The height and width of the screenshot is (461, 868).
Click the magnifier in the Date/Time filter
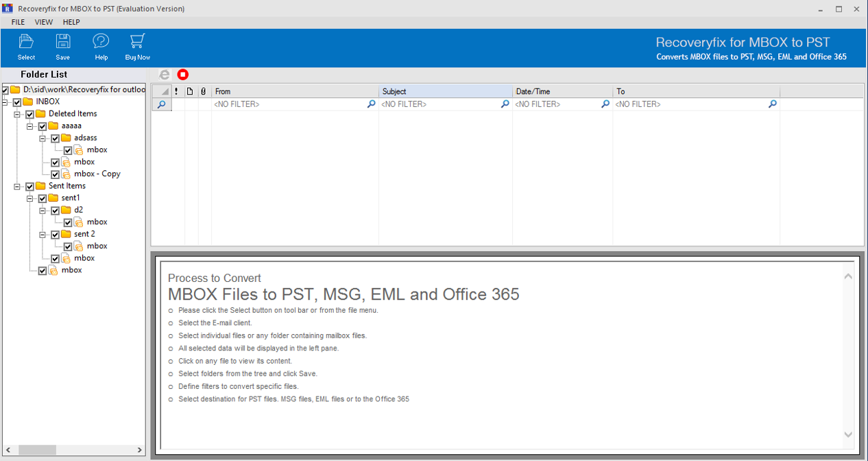(605, 104)
